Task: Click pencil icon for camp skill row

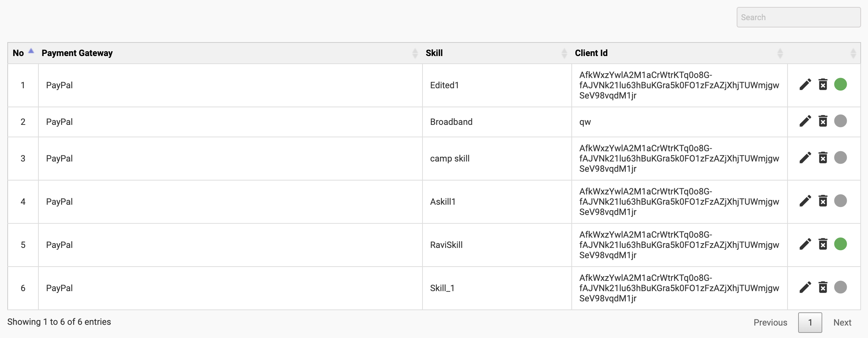Action: 805,158
